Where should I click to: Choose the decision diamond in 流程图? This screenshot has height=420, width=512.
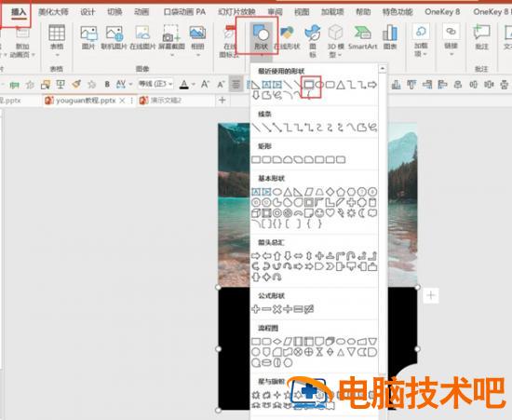click(x=277, y=341)
